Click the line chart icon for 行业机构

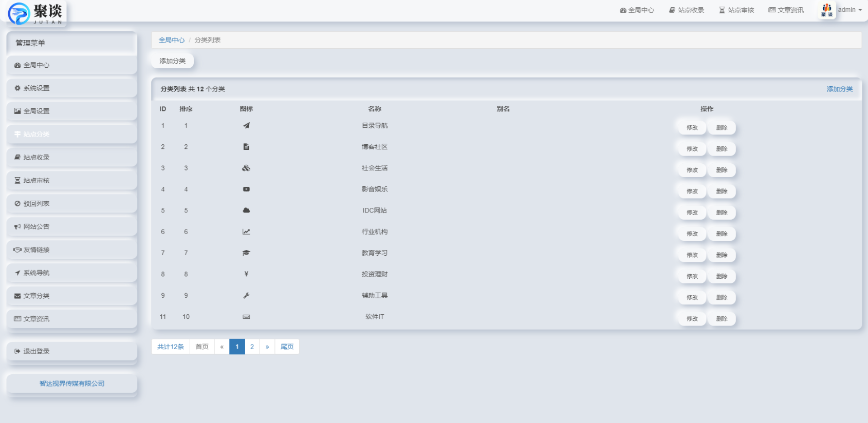tap(246, 232)
